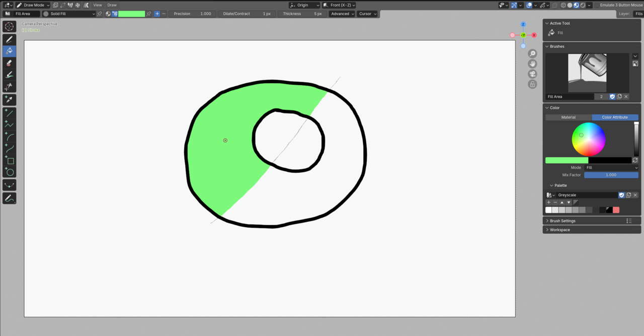The height and width of the screenshot is (336, 644).
Task: Select the Draw pencil tool
Action: click(x=9, y=39)
